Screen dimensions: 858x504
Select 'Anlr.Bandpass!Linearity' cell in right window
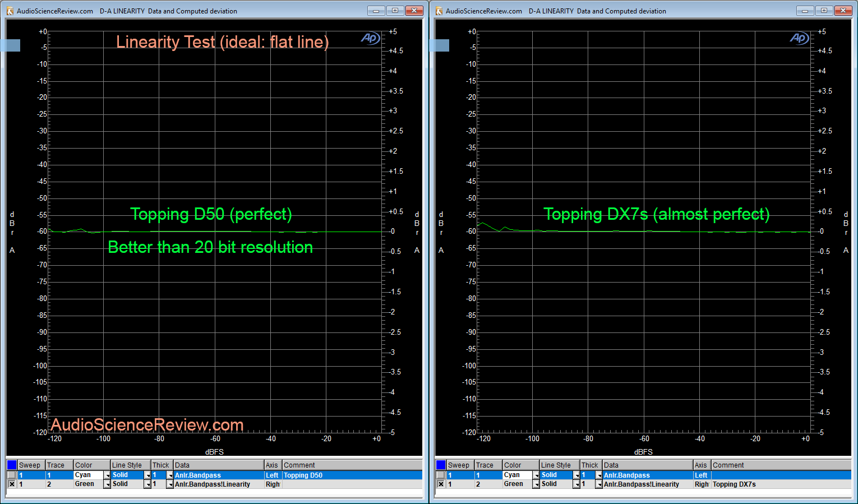click(x=648, y=484)
